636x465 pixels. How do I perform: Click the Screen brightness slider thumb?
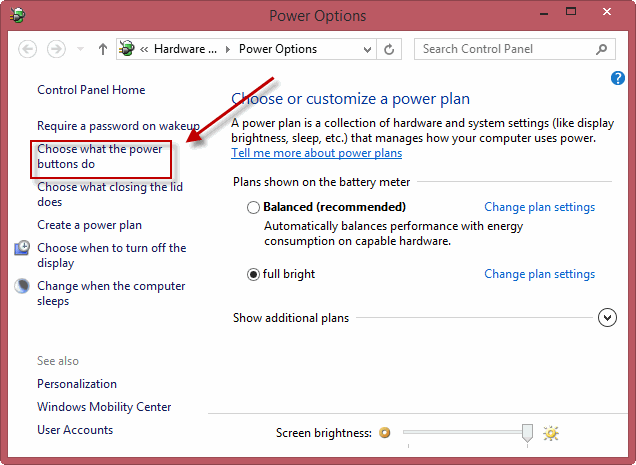click(x=527, y=433)
